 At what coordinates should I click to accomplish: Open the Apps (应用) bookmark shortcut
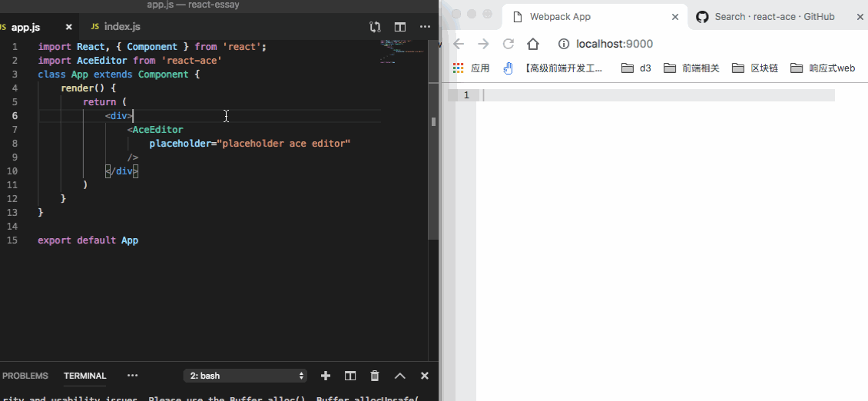click(472, 68)
